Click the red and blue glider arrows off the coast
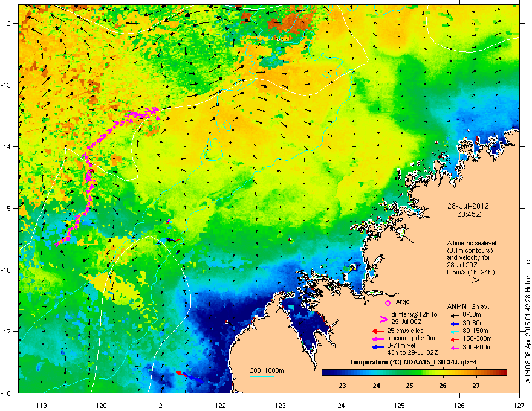 point(190,377)
